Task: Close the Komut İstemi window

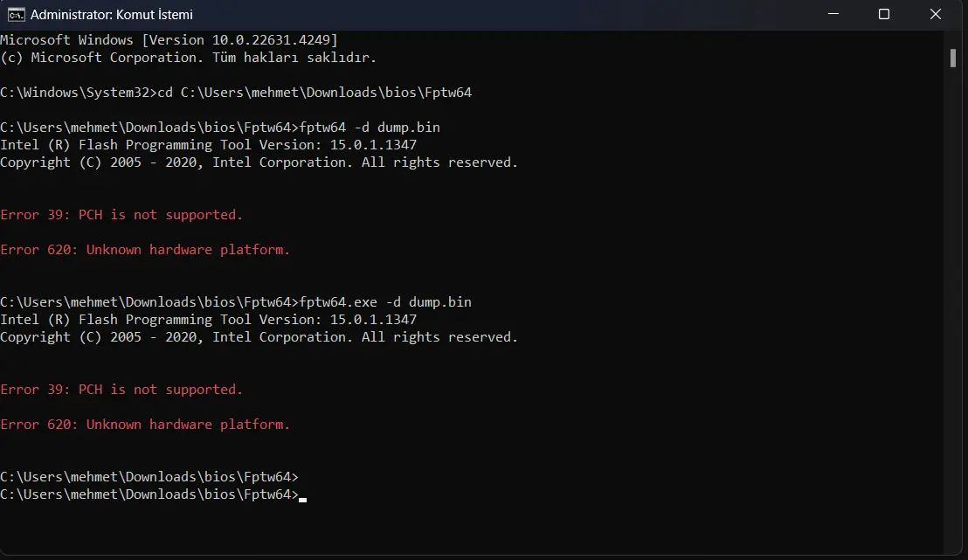Action: [x=936, y=14]
